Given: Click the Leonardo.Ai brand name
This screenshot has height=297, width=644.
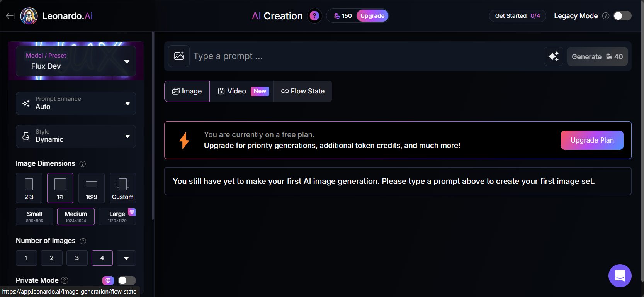Looking at the screenshot, I should pyautogui.click(x=68, y=16).
